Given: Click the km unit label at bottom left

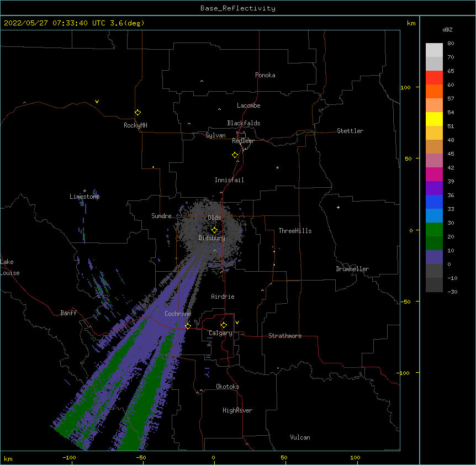Looking at the screenshot, I should pyautogui.click(x=8, y=458).
